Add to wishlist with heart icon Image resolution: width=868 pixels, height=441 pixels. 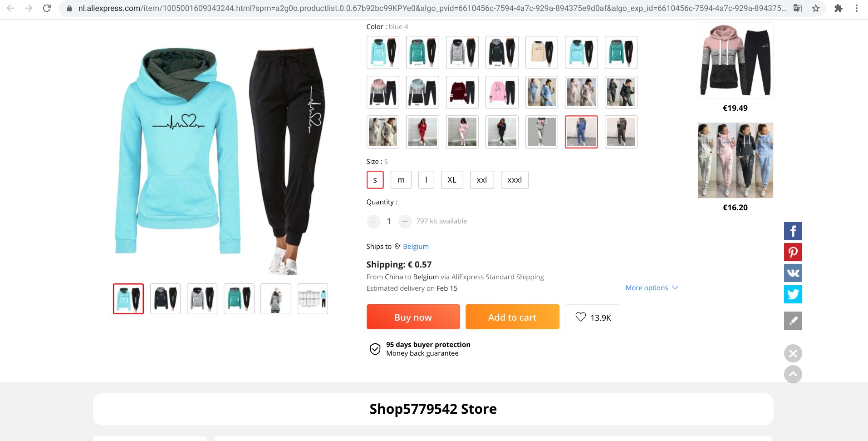click(x=592, y=317)
